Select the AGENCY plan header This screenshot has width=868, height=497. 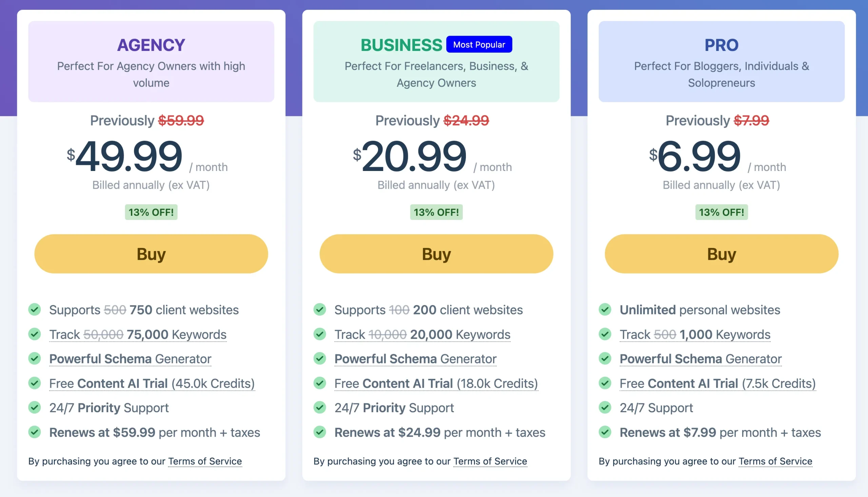(151, 44)
